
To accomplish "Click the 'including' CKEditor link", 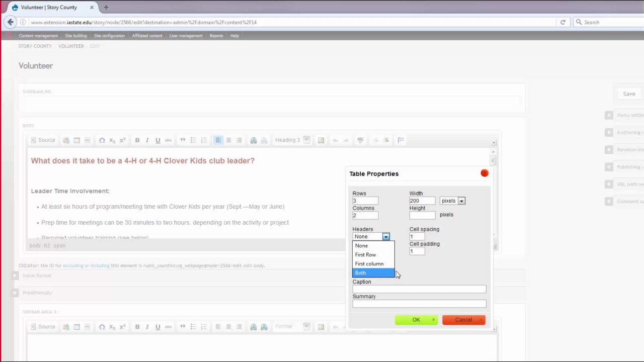I will [100, 265].
